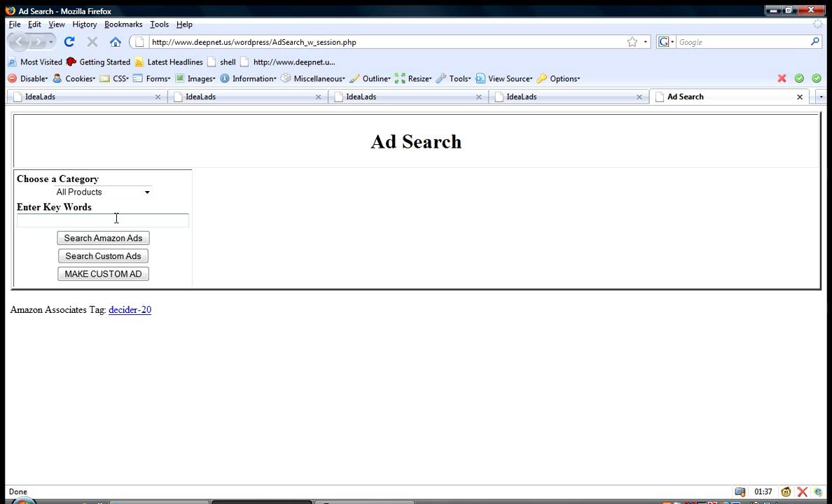Image resolution: width=832 pixels, height=504 pixels.
Task: Reload the page with the refresh icon
Action: (x=69, y=42)
